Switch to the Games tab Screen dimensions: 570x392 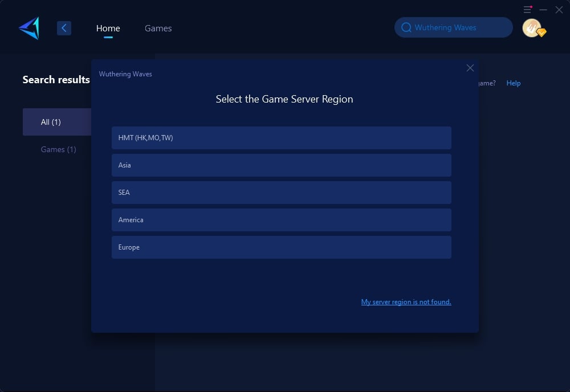[158, 28]
